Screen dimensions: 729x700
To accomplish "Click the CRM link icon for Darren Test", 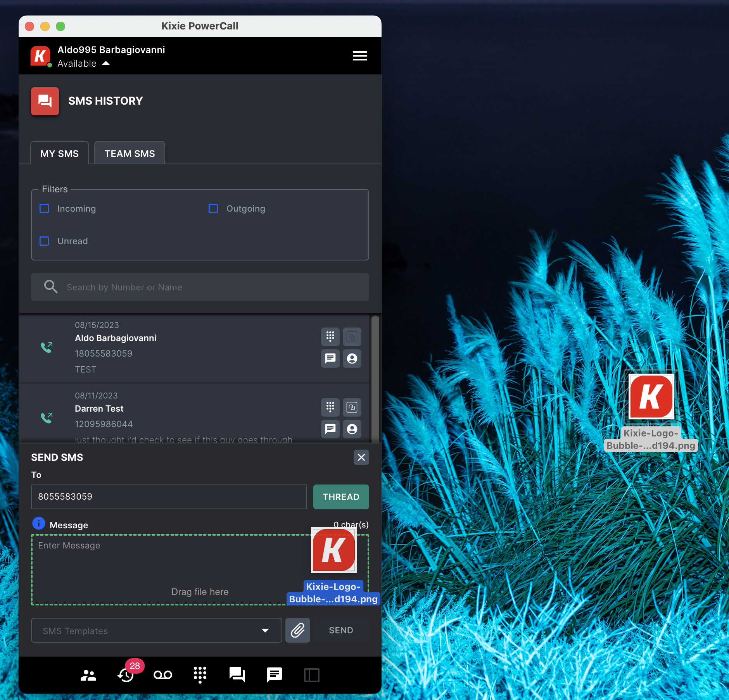I will pyautogui.click(x=352, y=407).
